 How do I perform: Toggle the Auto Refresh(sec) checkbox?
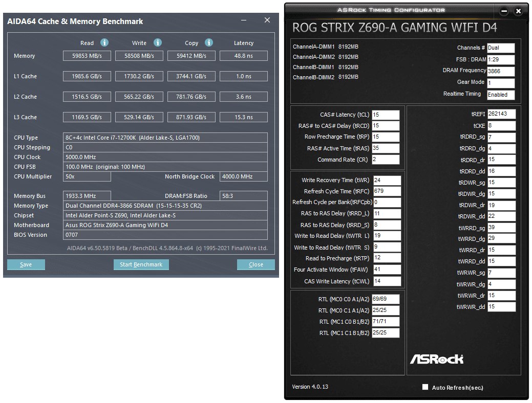425,387
